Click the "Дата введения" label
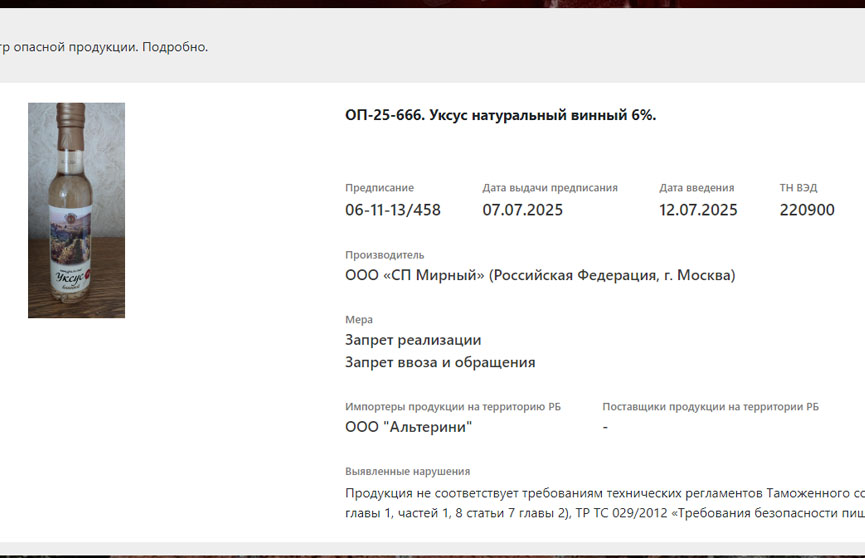865x558 pixels. coord(696,188)
